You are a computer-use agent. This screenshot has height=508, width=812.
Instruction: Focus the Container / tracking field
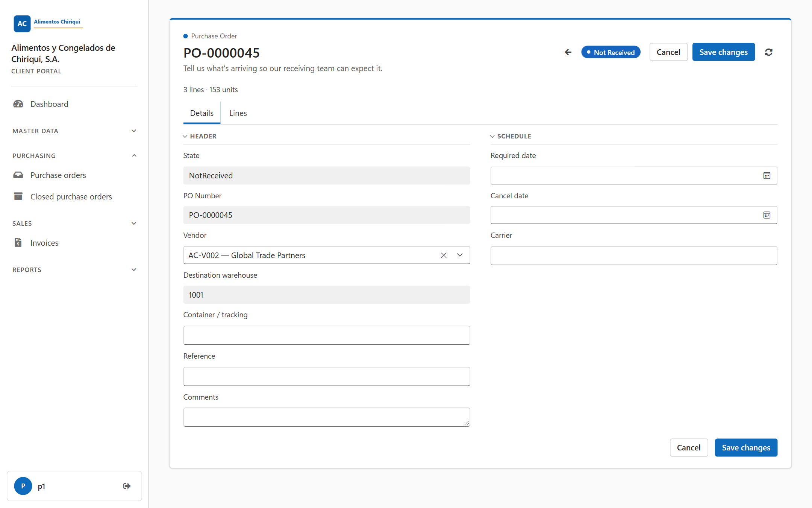(327, 335)
